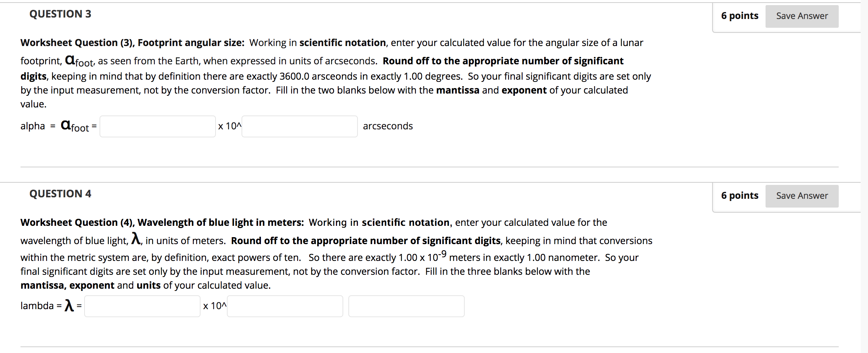Click the word lambda on the answer line
The height and width of the screenshot is (353, 868).
(37, 306)
